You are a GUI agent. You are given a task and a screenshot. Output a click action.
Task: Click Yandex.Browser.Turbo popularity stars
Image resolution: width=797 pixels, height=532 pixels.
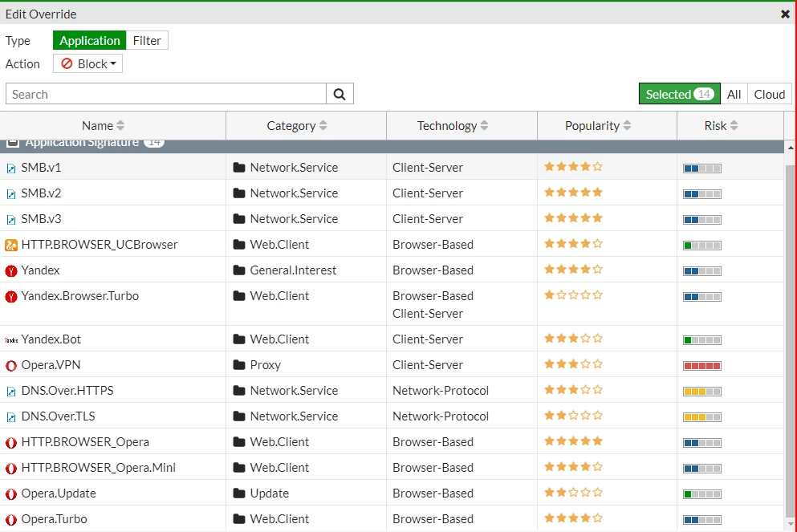pyautogui.click(x=573, y=294)
